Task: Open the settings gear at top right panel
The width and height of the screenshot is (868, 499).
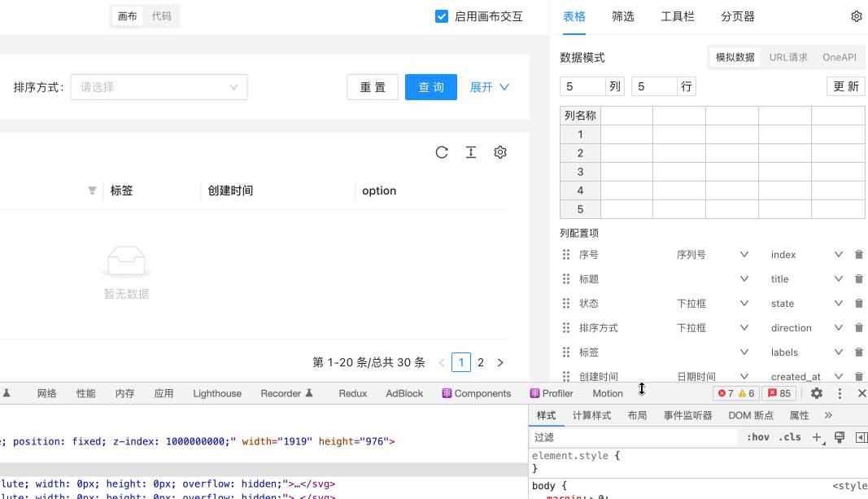Action: pyautogui.click(x=857, y=15)
